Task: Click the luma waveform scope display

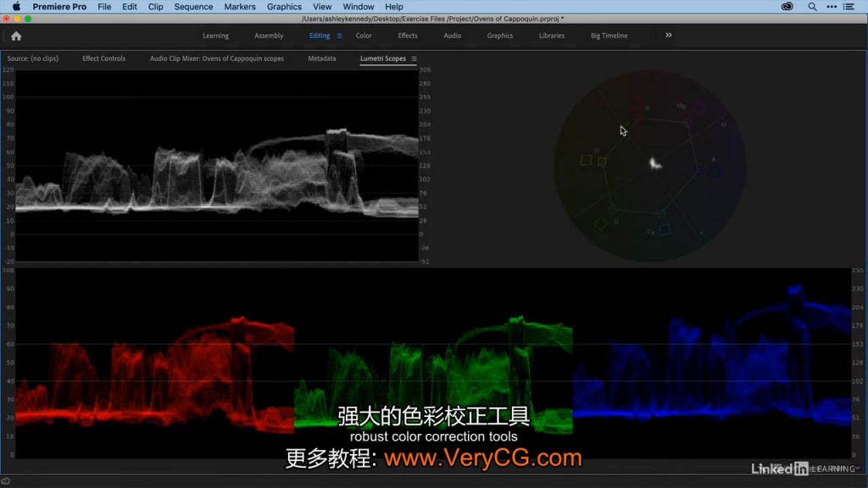Action: pos(217,165)
